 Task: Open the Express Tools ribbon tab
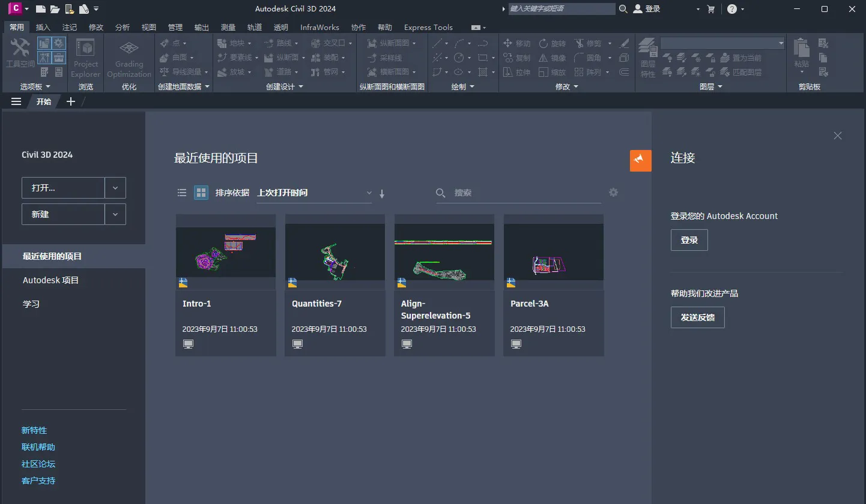pos(428,27)
